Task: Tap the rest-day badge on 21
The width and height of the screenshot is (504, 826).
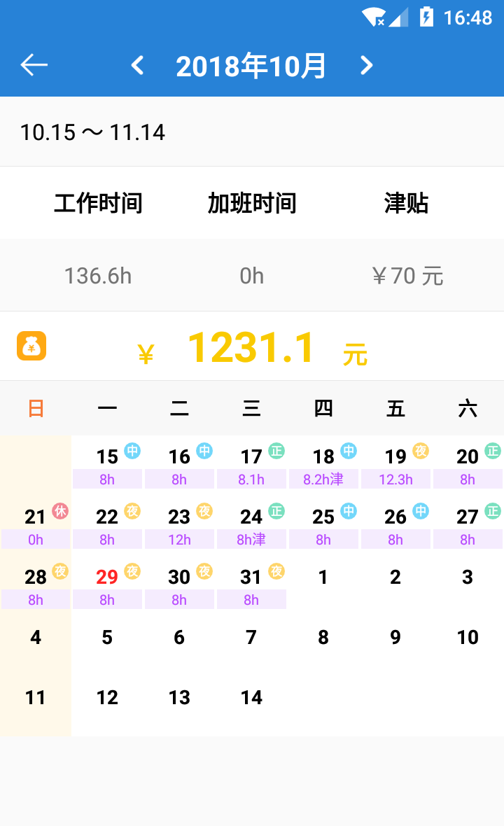Action: point(61,511)
